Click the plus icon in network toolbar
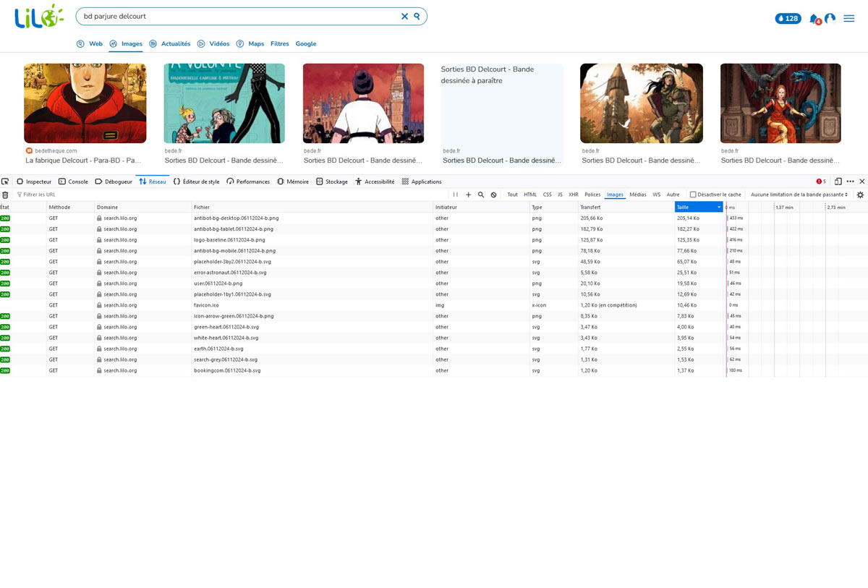This screenshot has height=588, width=868. tap(468, 195)
